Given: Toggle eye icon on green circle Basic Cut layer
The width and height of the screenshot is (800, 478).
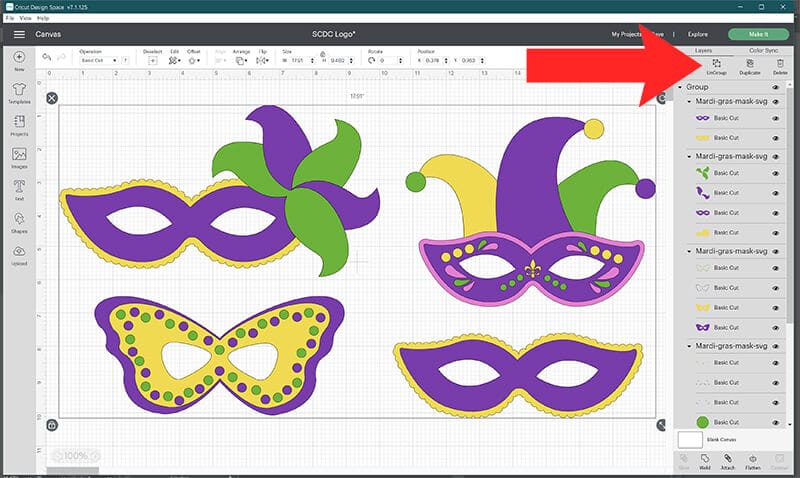Looking at the screenshot, I should [x=775, y=422].
